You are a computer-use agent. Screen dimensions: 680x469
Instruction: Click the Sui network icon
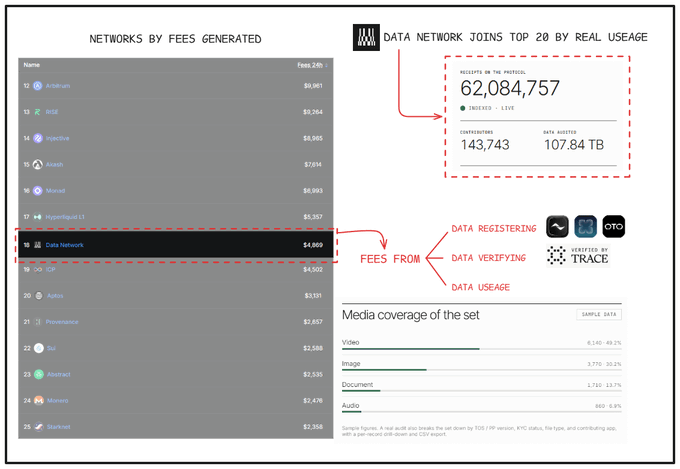(x=39, y=348)
